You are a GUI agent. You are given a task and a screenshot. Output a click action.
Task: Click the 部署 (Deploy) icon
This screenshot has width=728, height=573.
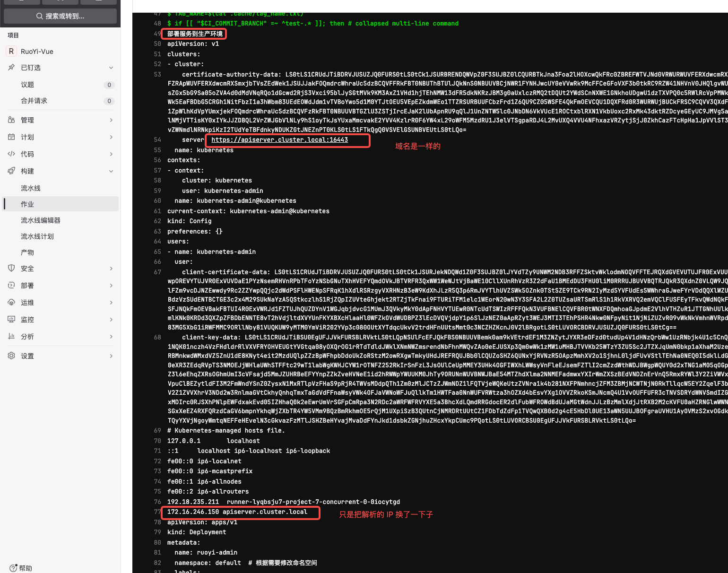pyautogui.click(x=11, y=286)
